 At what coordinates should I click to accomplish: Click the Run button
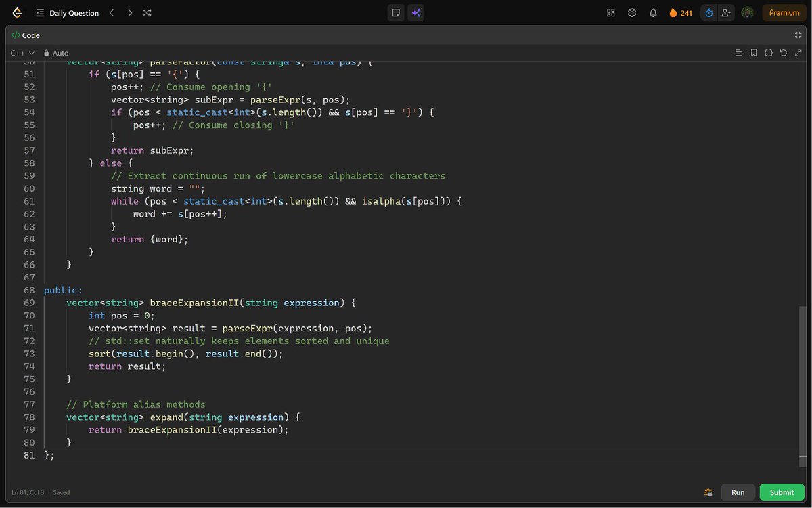[738, 492]
